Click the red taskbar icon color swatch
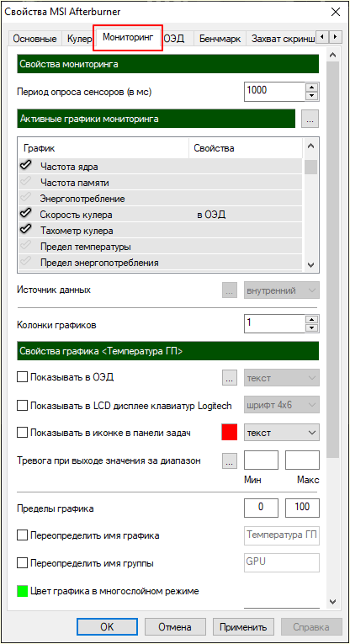 (230, 433)
